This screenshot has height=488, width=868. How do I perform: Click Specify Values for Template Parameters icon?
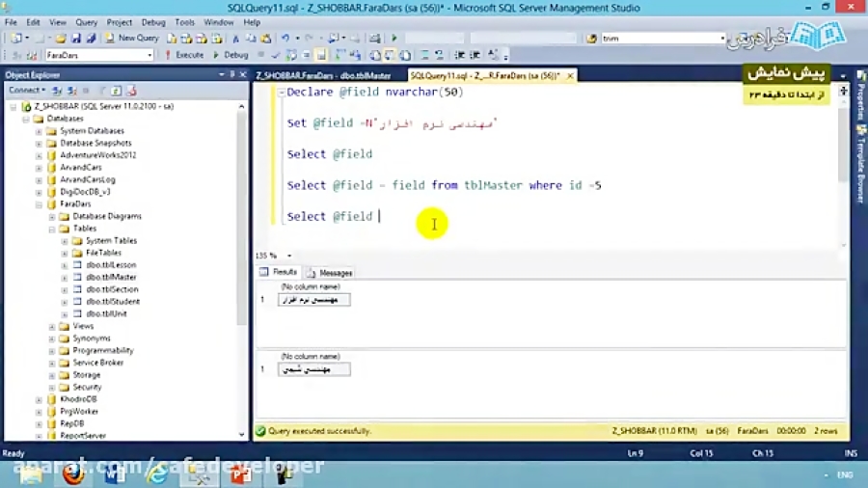point(493,55)
